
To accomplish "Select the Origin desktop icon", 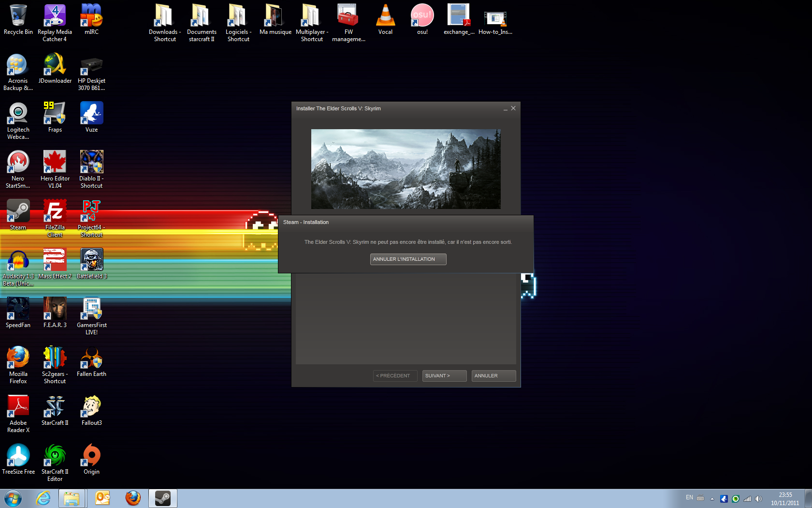I will coord(92,460).
